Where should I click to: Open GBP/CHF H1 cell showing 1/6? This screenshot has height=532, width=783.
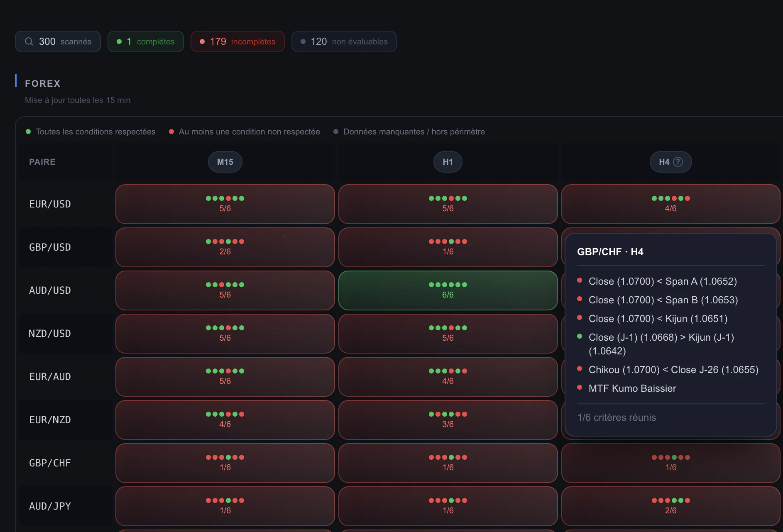[x=448, y=463]
